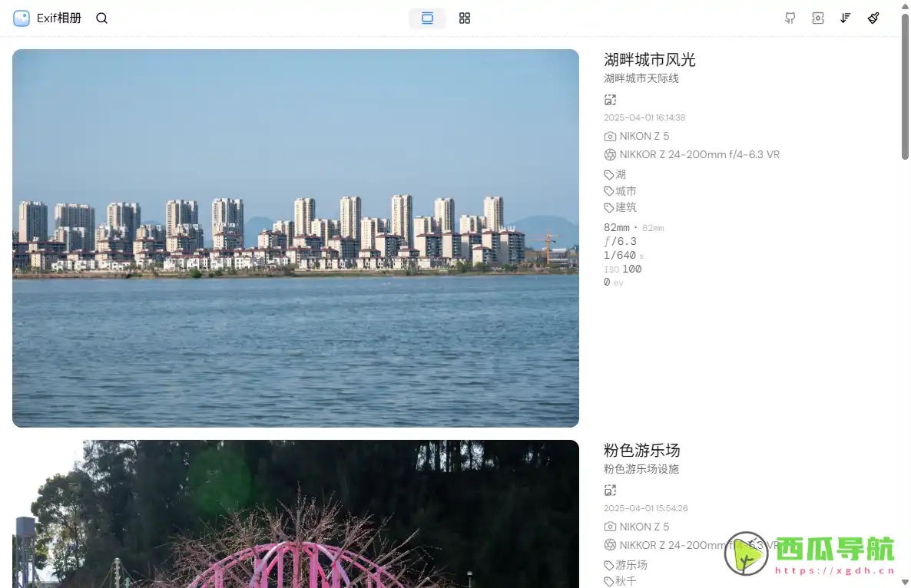Filter by NIKON Z 5 camera for 湖畔城市风光

pos(644,137)
